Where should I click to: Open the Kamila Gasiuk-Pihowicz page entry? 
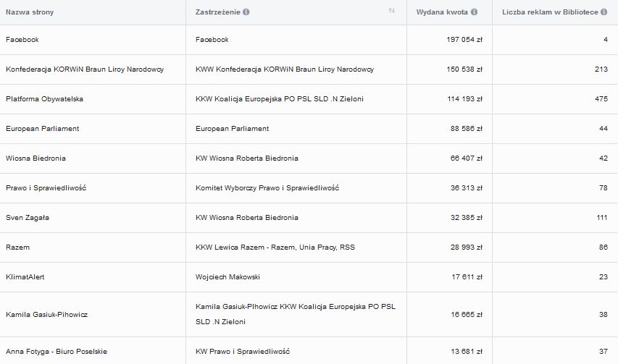point(47,315)
